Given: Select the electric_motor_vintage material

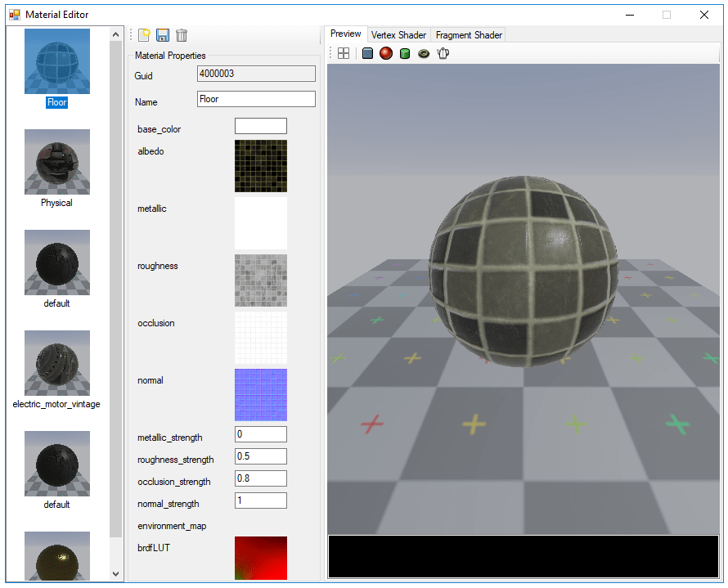Looking at the screenshot, I should [x=56, y=362].
